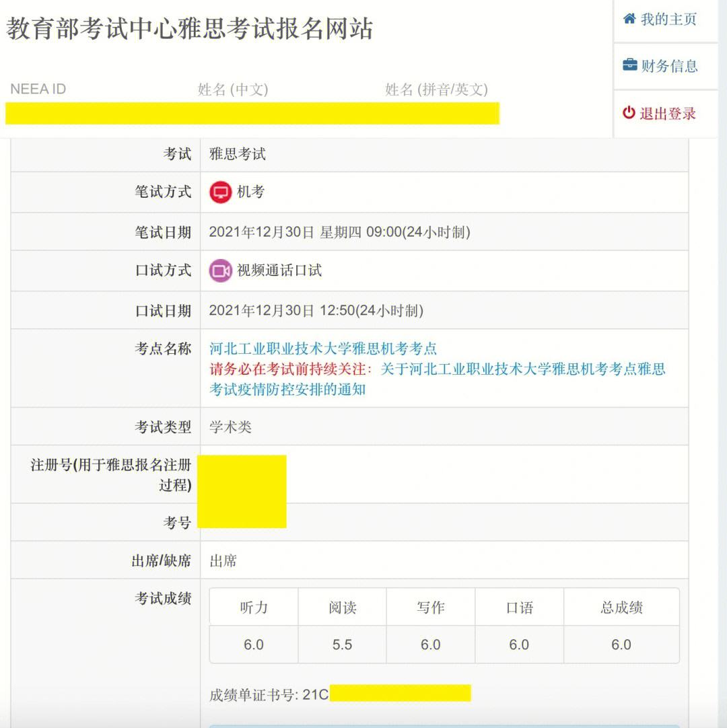Screen dimensions: 727x728
Task: Click the 考试成绩 row label
Action: (163, 598)
